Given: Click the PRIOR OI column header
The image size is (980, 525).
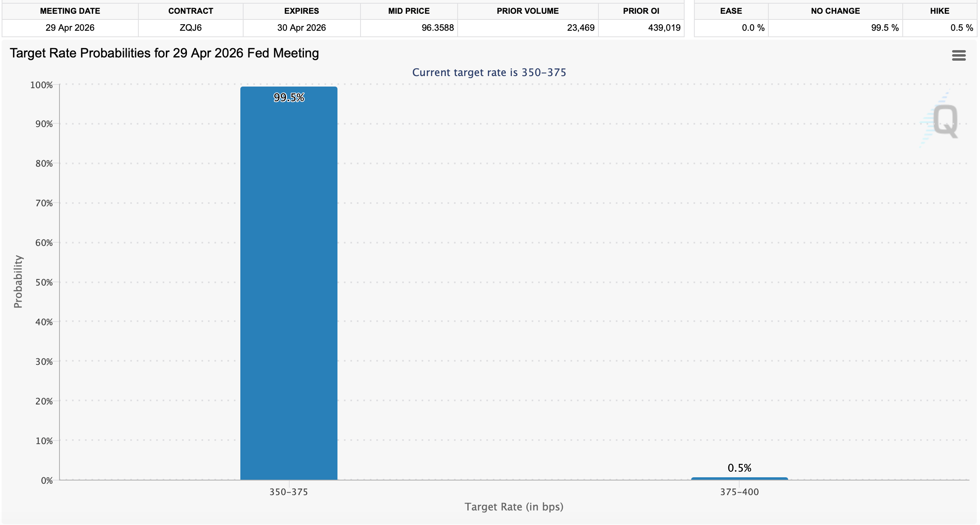Looking at the screenshot, I should pos(641,11).
